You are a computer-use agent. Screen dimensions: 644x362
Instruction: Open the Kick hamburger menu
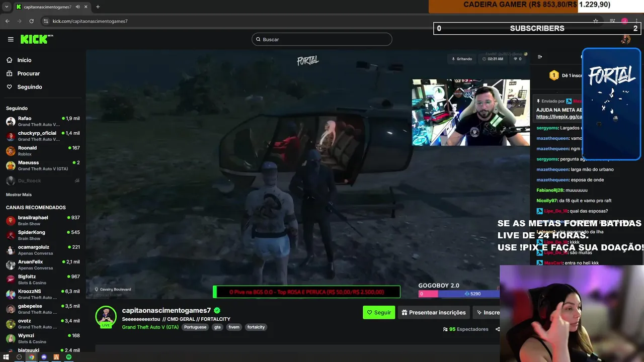tap(11, 39)
